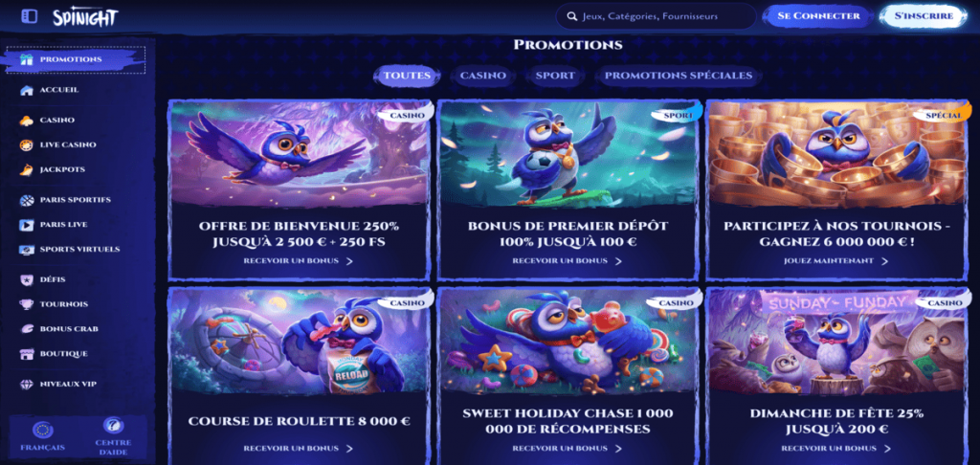This screenshot has height=465, width=980.
Task: Toggle the sidebar collapse icon
Action: pyautogui.click(x=29, y=16)
